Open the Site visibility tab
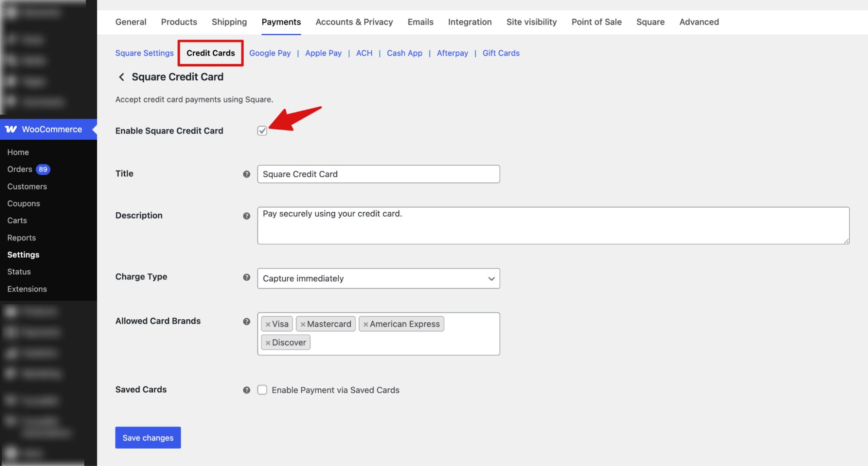This screenshot has height=466, width=868. 531,22
